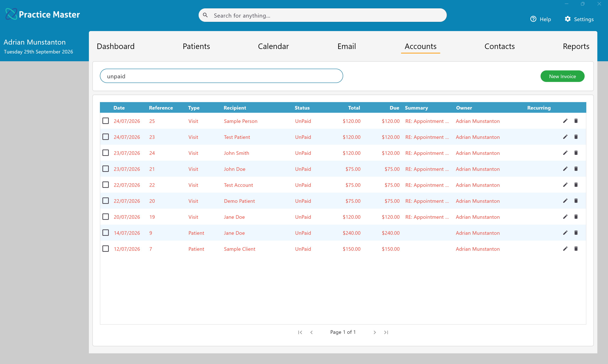Select checkbox for invoice 24 John Smith
Image resolution: width=608 pixels, height=364 pixels.
point(106,153)
